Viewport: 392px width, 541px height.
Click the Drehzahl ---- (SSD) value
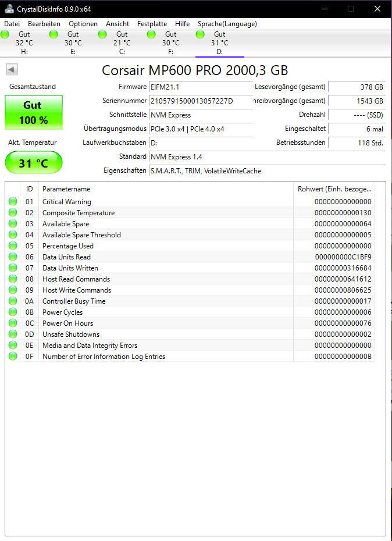tap(357, 115)
